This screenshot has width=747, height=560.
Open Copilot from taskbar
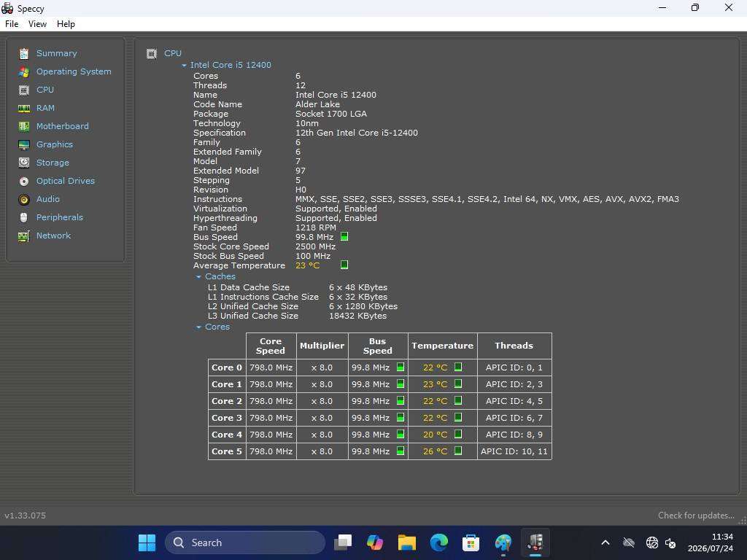pos(375,542)
